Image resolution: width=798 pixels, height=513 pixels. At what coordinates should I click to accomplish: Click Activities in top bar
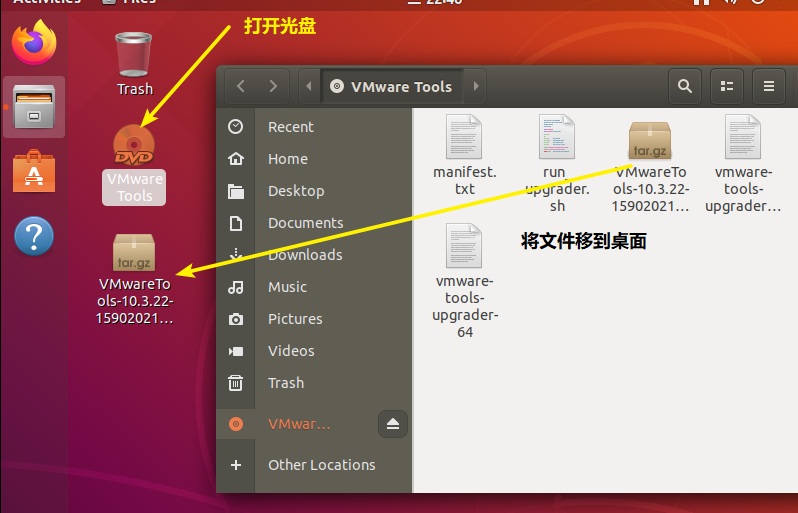point(47,2)
